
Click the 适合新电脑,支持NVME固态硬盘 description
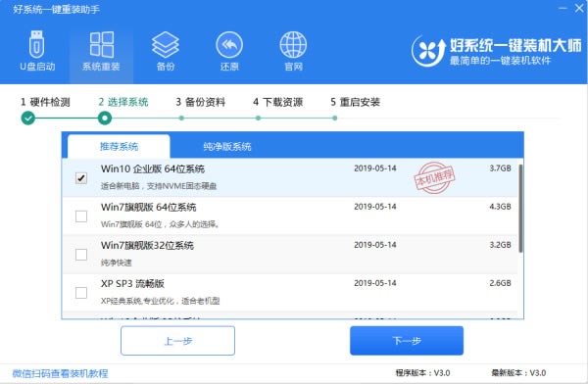pos(159,186)
